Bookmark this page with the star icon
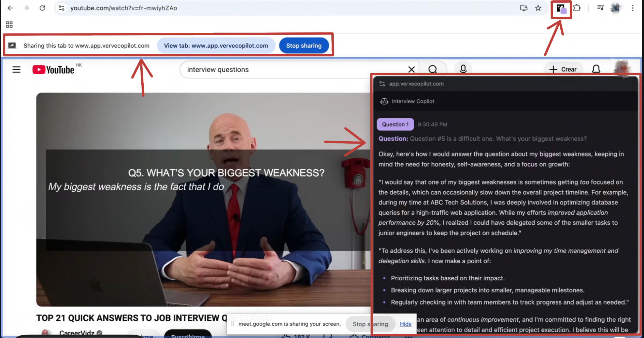This screenshot has width=644, height=338. tap(538, 8)
